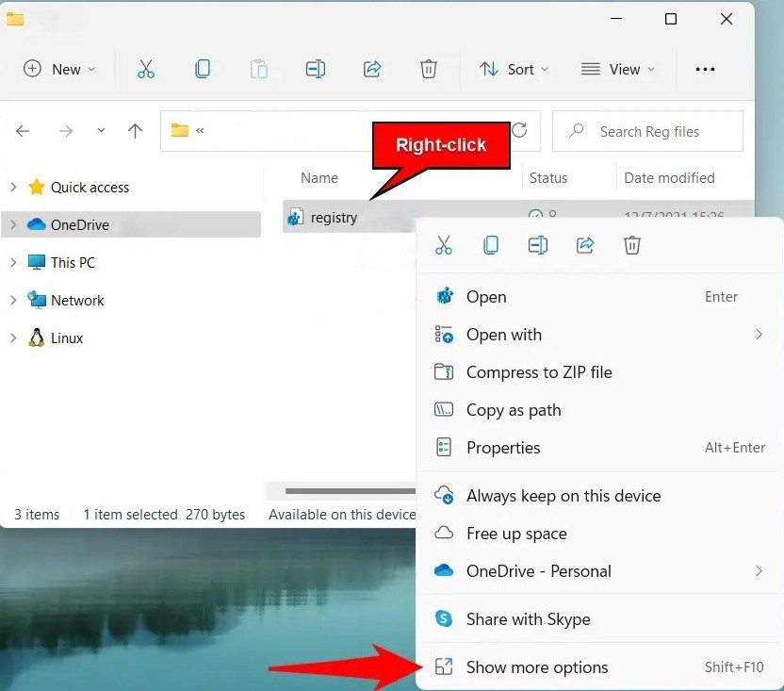Click the Search Reg files field
This screenshot has width=784, height=691.
pos(647,131)
